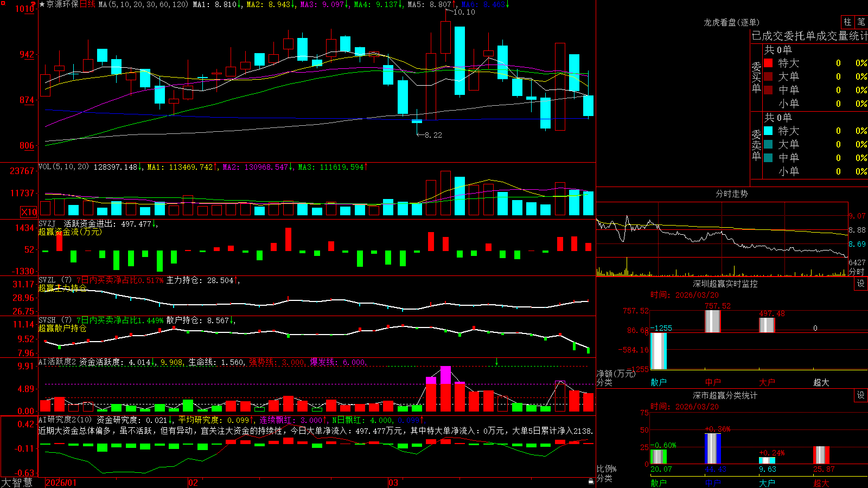Click 超赢散户持仓 label
The height and width of the screenshot is (488, 868).
(x=62, y=328)
